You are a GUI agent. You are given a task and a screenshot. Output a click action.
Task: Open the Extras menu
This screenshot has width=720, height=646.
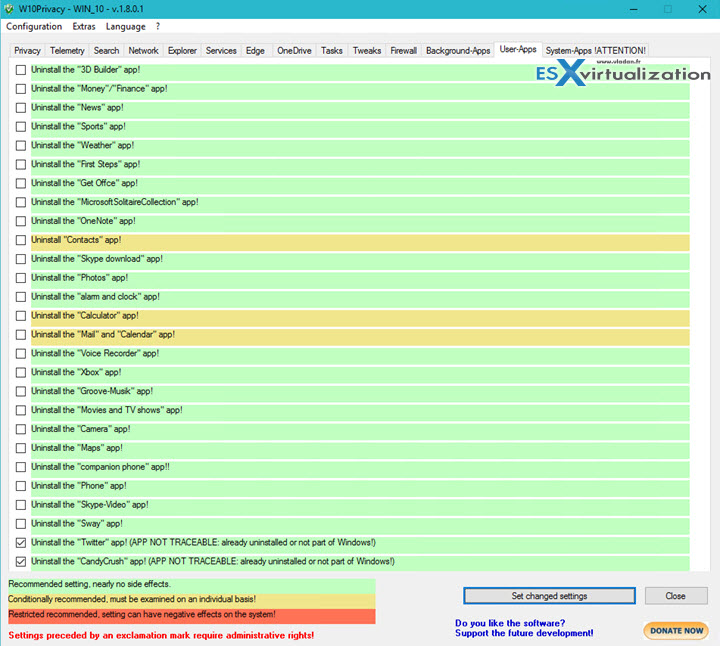pos(84,27)
